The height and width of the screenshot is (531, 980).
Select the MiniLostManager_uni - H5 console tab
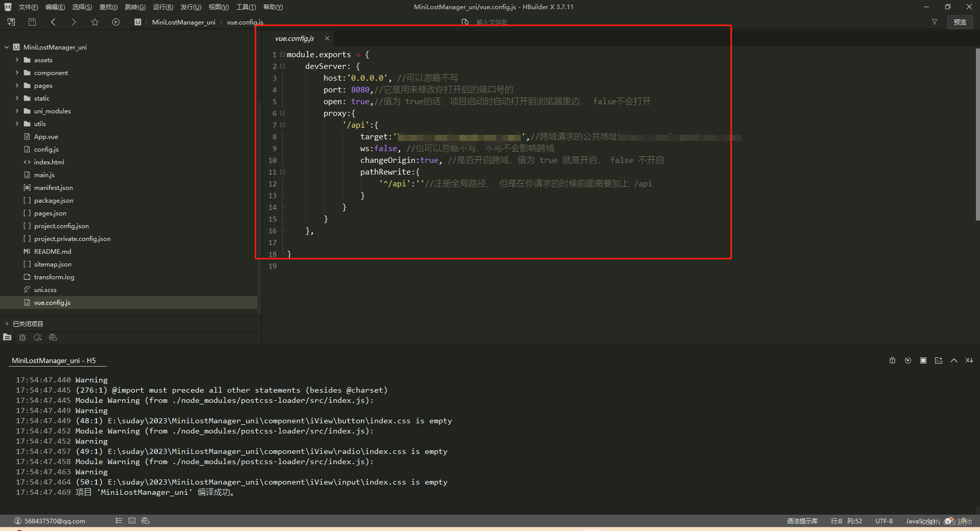54,360
